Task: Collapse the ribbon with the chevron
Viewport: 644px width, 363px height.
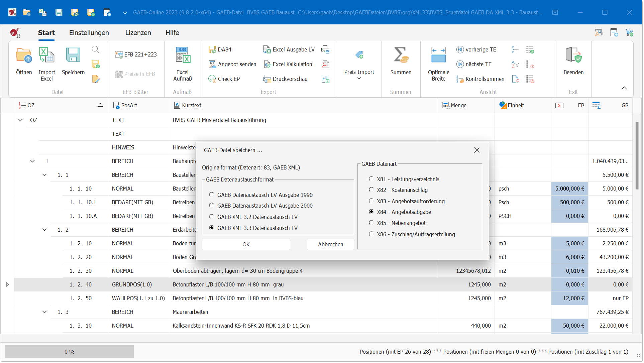Action: [x=624, y=88]
